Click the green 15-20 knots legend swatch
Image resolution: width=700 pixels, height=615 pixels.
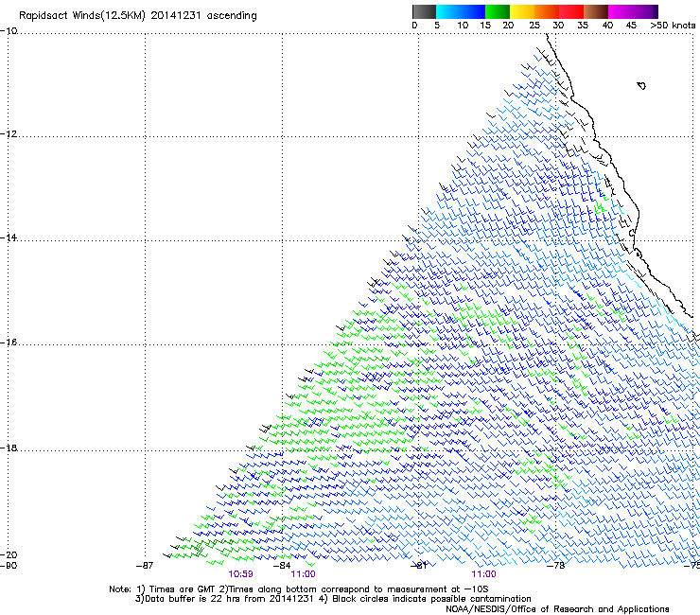[498, 11]
